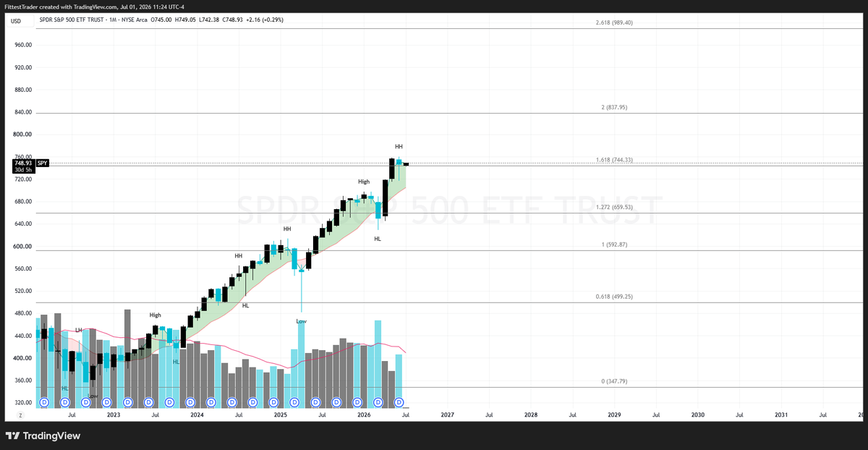Click the 1.618 (744.33) Fibonacci label
The width and height of the screenshot is (868, 450).
point(615,160)
